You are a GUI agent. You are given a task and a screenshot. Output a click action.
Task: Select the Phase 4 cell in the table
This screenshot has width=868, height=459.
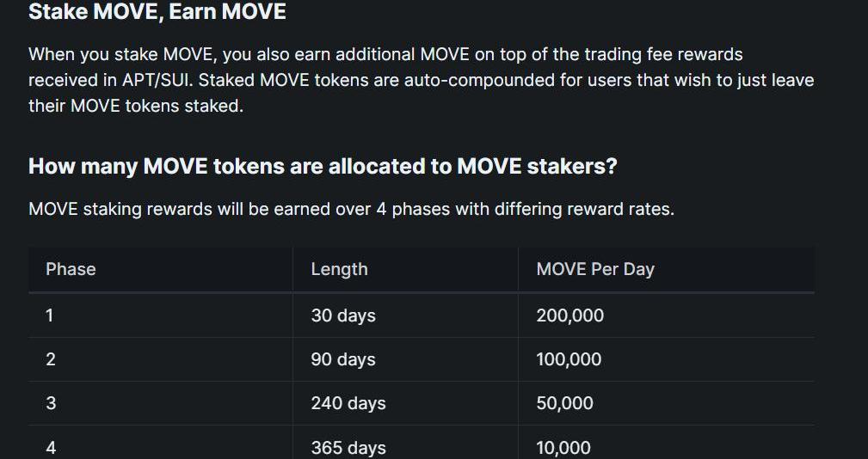(50, 447)
